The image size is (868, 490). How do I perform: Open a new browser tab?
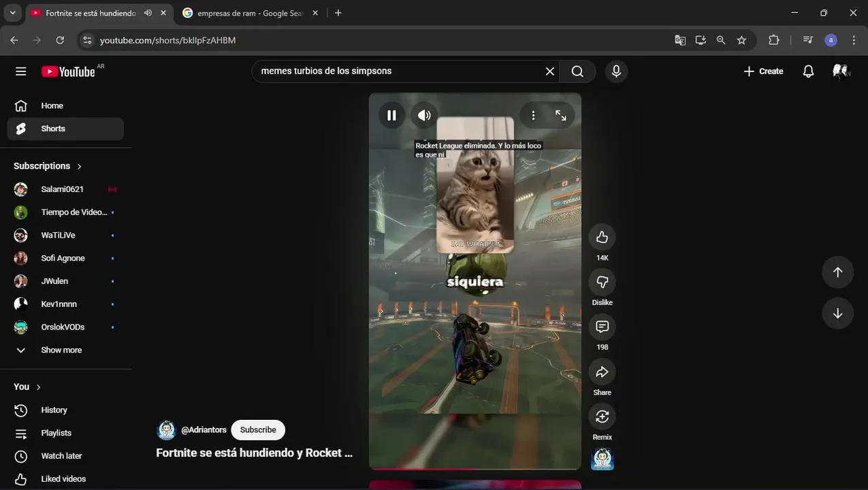[x=338, y=13]
